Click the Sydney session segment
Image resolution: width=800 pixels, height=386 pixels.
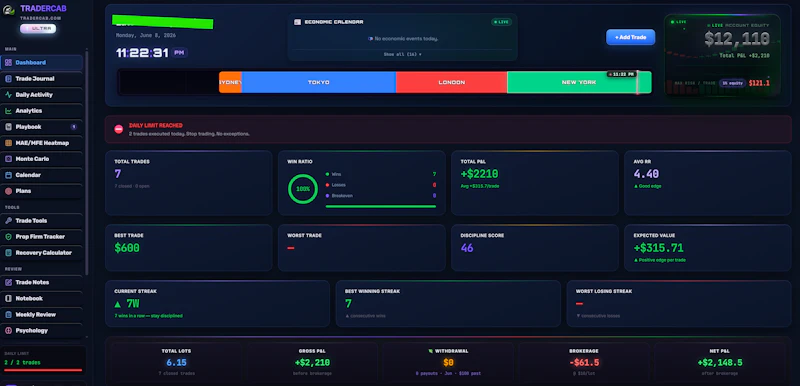230,82
